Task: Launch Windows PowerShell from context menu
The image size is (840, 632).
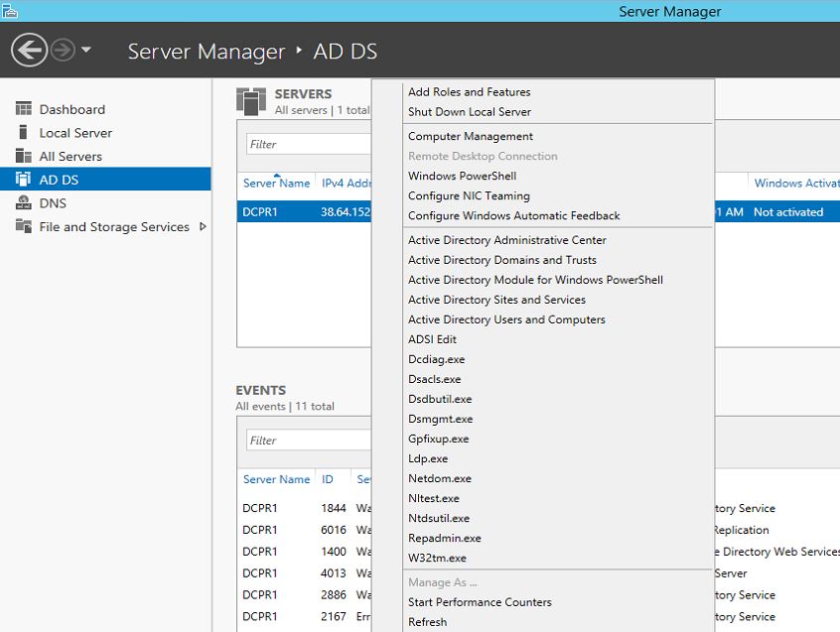Action: pyautogui.click(x=461, y=176)
